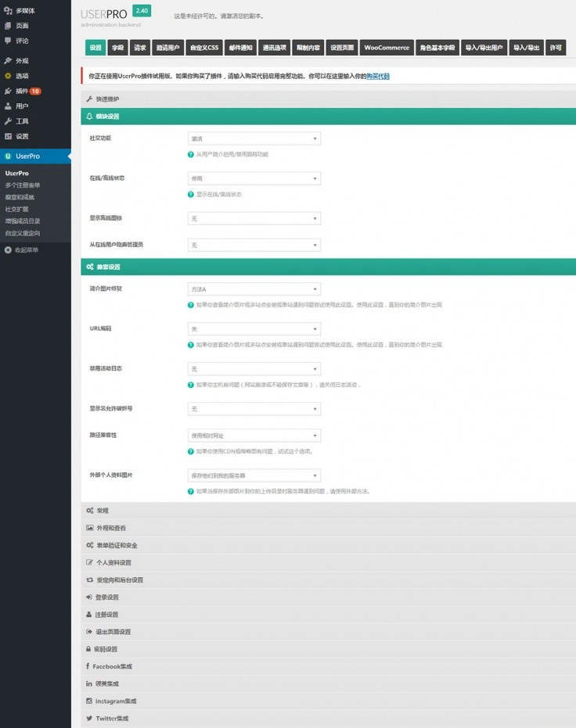This screenshot has height=728, width=576.
Task: Switch to the 邮件通知 tab
Action: pos(240,48)
